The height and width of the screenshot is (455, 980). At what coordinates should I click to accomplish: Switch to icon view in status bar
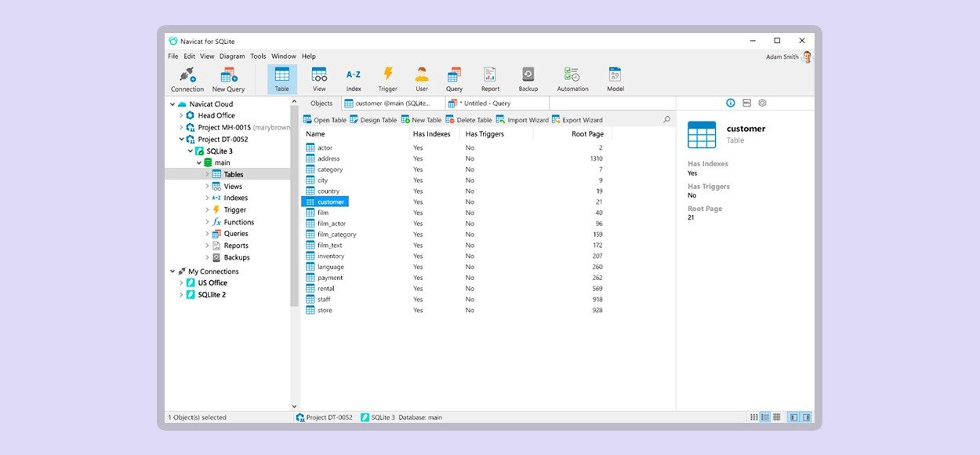coord(754,417)
